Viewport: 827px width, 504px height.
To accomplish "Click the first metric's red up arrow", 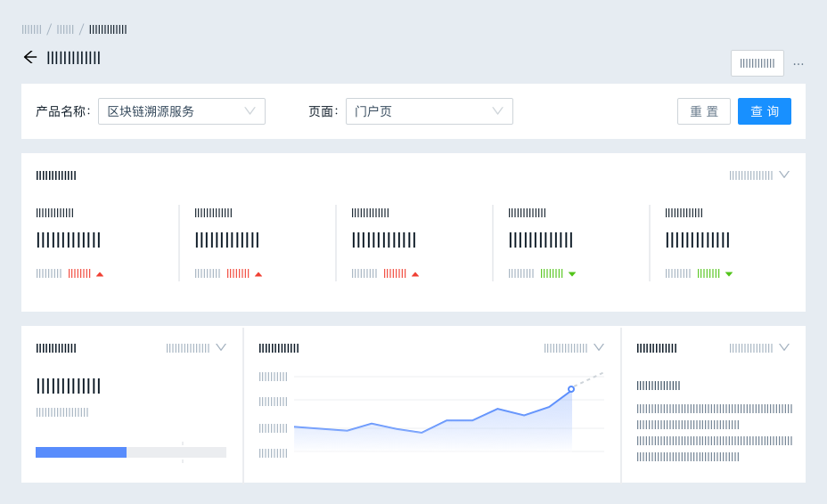I will [x=100, y=274].
